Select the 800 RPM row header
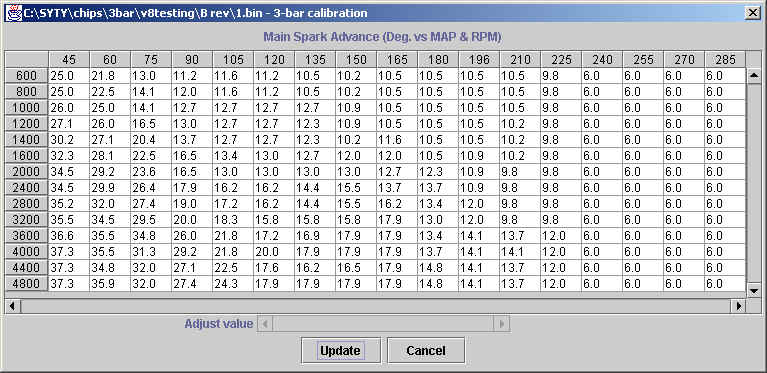Screen dimensions: 767x373 coord(26,92)
